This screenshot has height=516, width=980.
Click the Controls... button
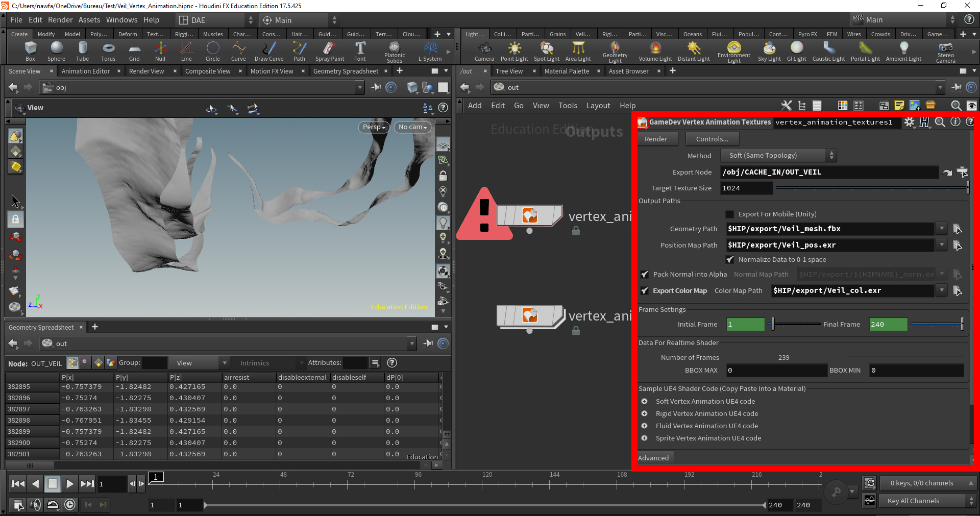712,139
